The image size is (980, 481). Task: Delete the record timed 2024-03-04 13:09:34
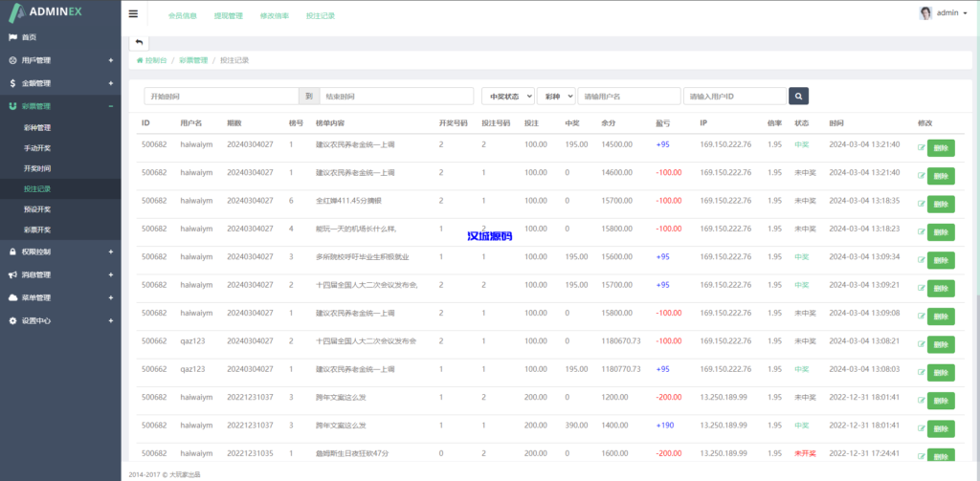[x=941, y=260]
